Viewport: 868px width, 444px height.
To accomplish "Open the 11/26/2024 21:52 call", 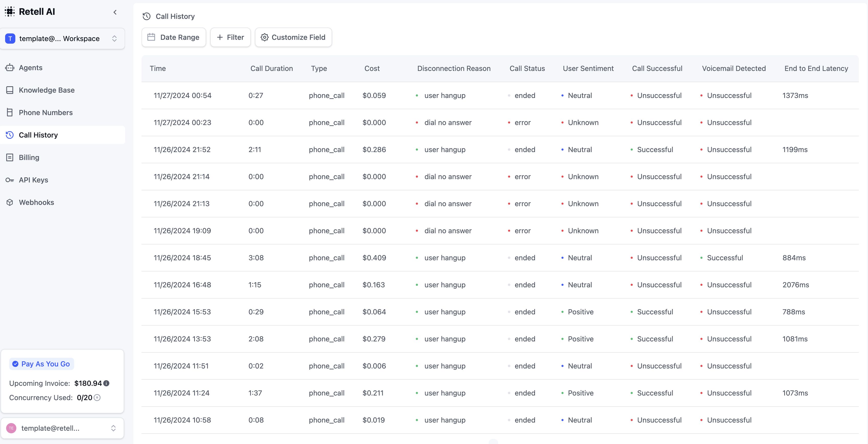I will coord(500,150).
